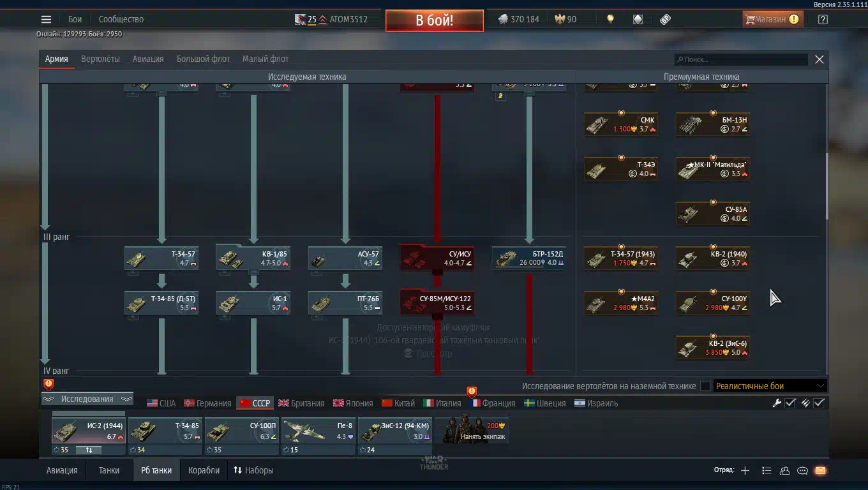Select premium ★М4А2 tank card
This screenshot has width=868, height=490.
pos(621,303)
